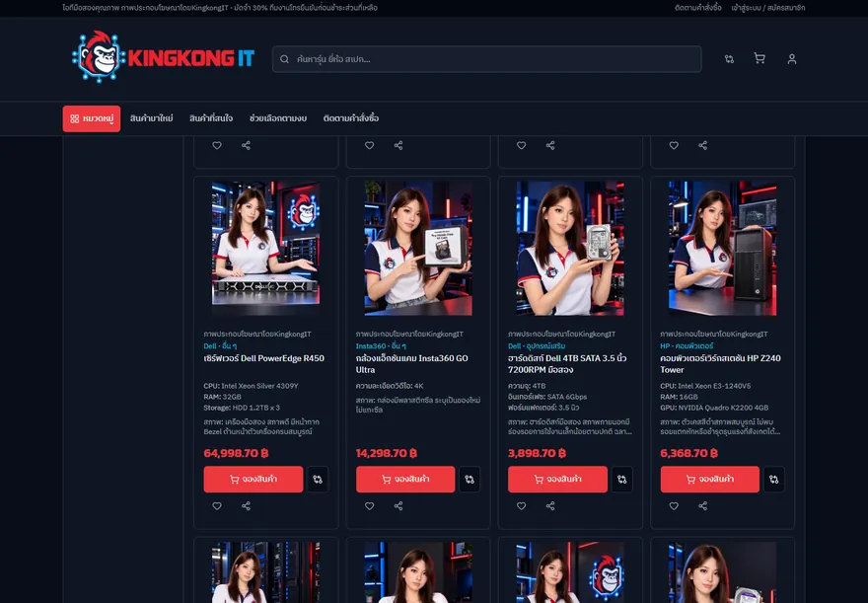Click the price 14,298.70 ฿
The height and width of the screenshot is (603, 868).
coord(387,453)
